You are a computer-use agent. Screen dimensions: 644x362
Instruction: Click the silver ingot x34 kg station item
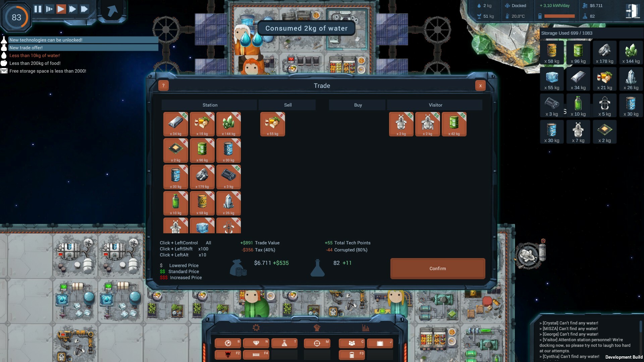[x=176, y=124]
